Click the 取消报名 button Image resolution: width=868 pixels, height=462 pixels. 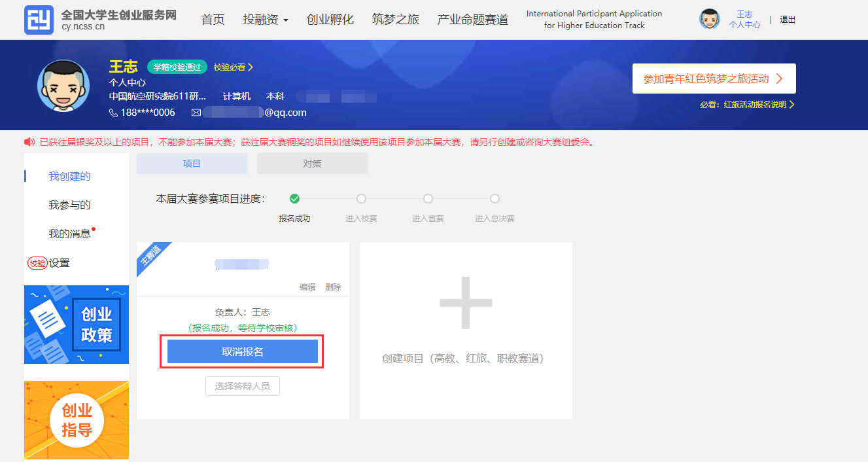[243, 351]
